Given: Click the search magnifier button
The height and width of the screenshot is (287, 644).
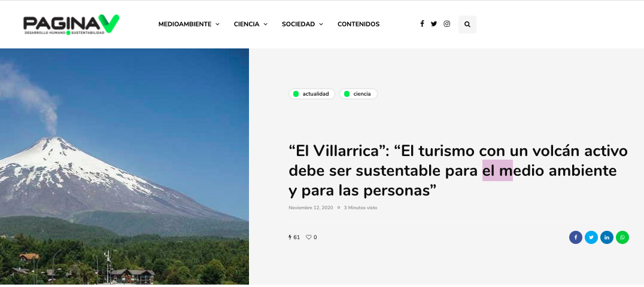Looking at the screenshot, I should 467,25.
